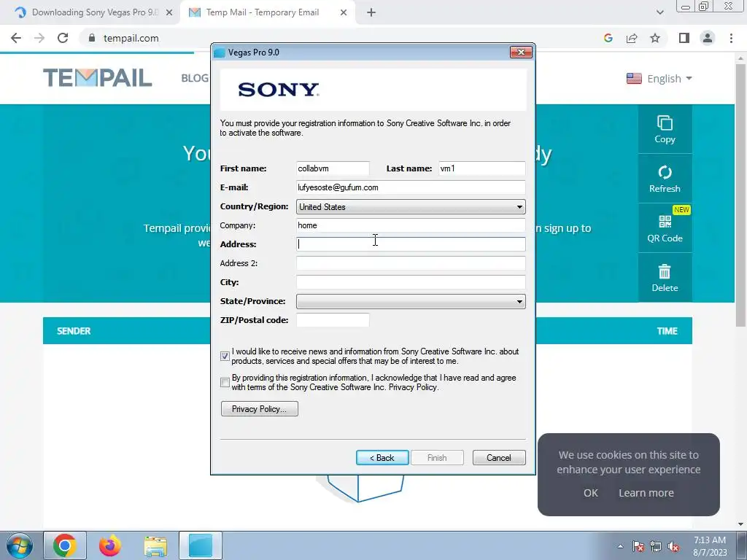
Task: Click the taskbar clock showing 7:13 AM
Action: coord(710,546)
